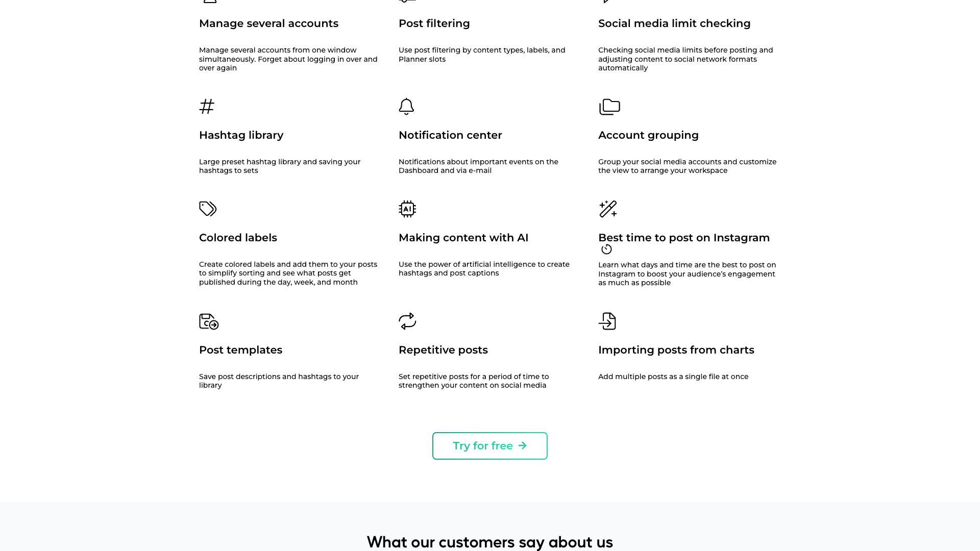Click the hashtag icon above Hashtag library
The width and height of the screenshot is (980, 551).
point(206,107)
